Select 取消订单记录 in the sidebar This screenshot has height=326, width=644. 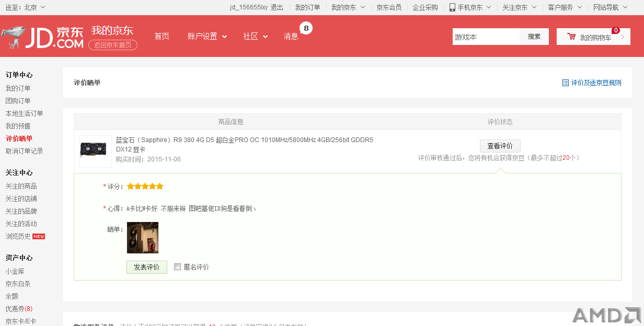point(25,151)
